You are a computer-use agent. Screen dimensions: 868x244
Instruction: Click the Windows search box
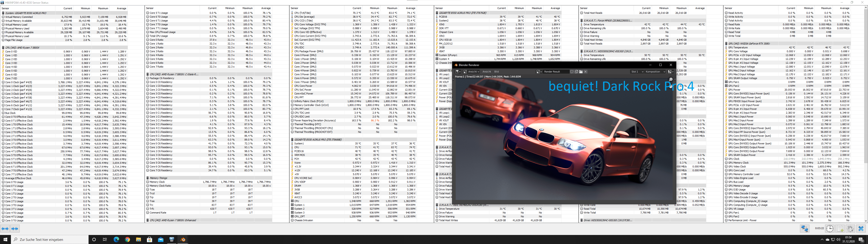pos(50,240)
